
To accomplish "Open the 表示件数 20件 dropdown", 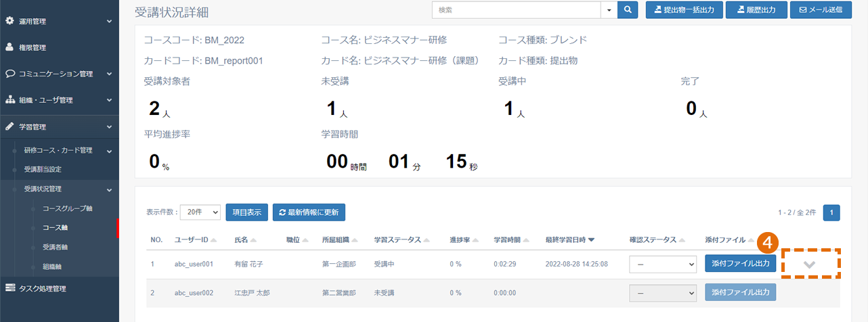I will [x=202, y=212].
